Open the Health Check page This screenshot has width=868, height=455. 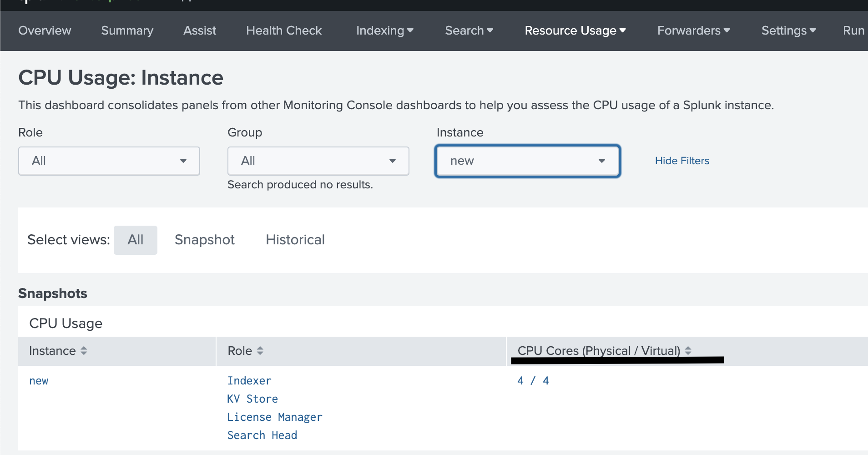284,30
